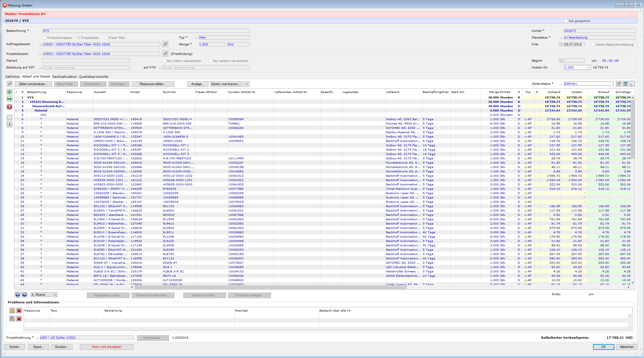Screen dimensions: 644x358
Task: Click the warning triangle icon in Probleme
Action: (12, 310)
